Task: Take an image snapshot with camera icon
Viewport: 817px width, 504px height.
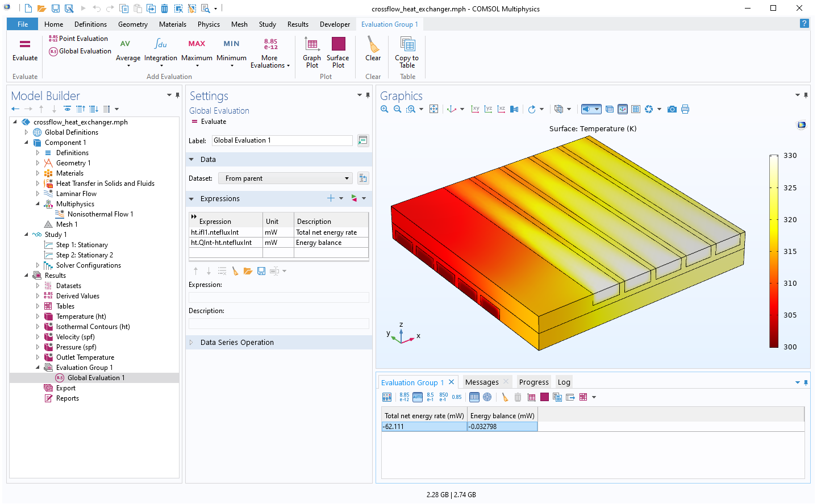Action: coord(672,109)
